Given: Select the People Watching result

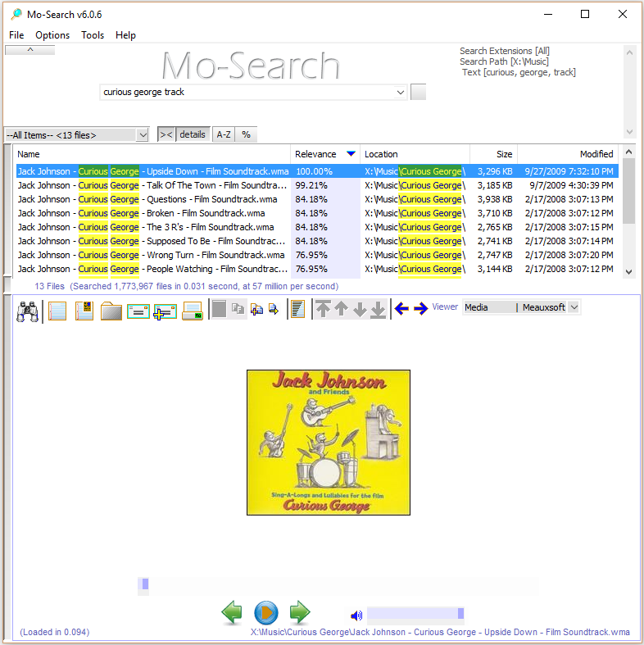Looking at the screenshot, I should pyautogui.click(x=317, y=269).
